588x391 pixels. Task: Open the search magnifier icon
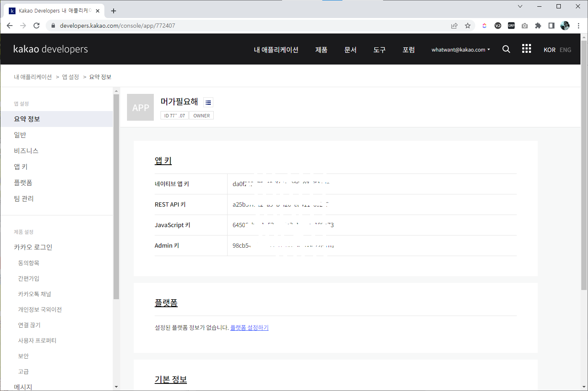(506, 49)
